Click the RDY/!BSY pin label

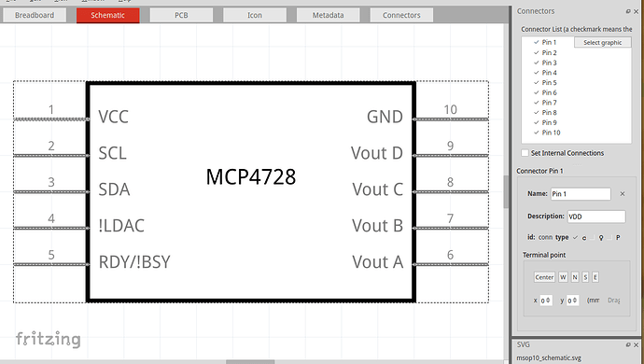134,262
